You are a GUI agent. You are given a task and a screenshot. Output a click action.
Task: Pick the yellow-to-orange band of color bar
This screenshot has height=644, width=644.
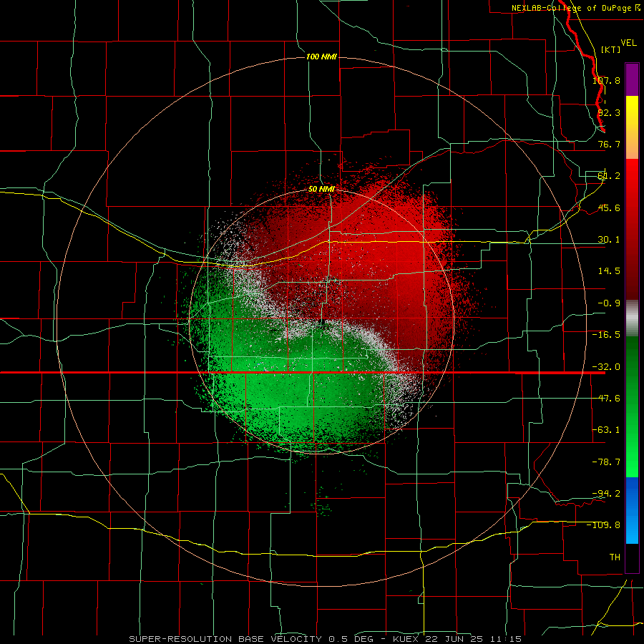tap(632, 127)
